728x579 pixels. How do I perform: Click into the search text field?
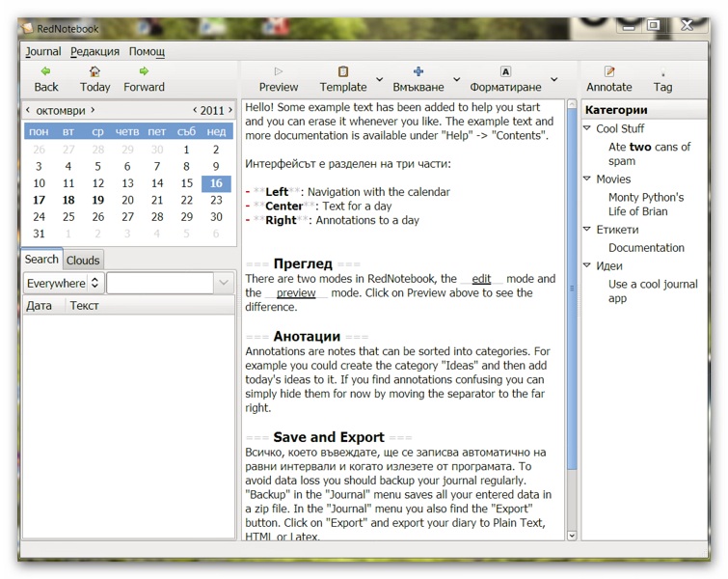click(x=160, y=283)
